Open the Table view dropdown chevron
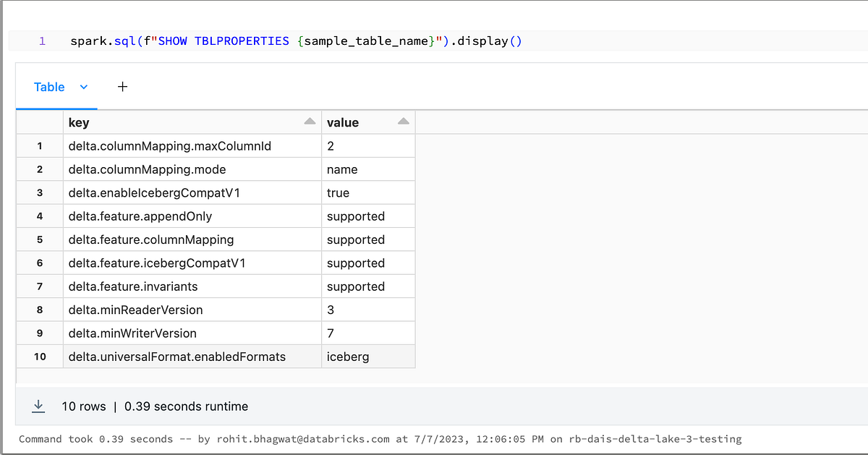The height and width of the screenshot is (455, 868). click(x=83, y=86)
